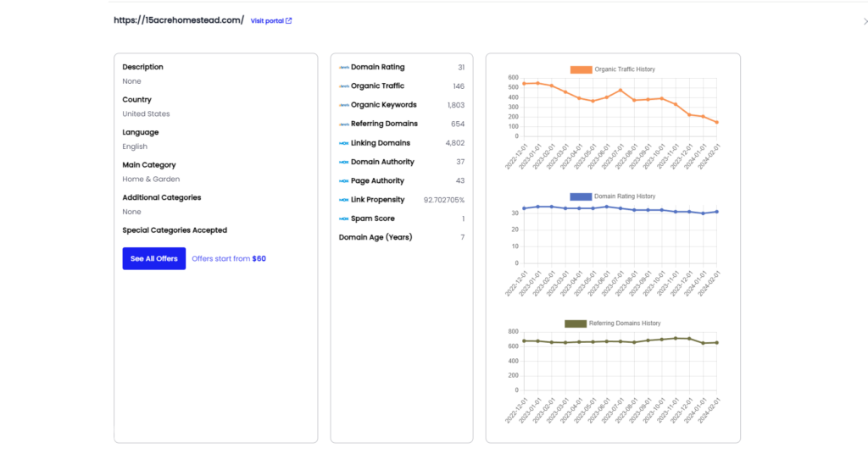Click the Moz icon beside Link Propensity
The width and height of the screenshot is (868, 459).
[344, 200]
